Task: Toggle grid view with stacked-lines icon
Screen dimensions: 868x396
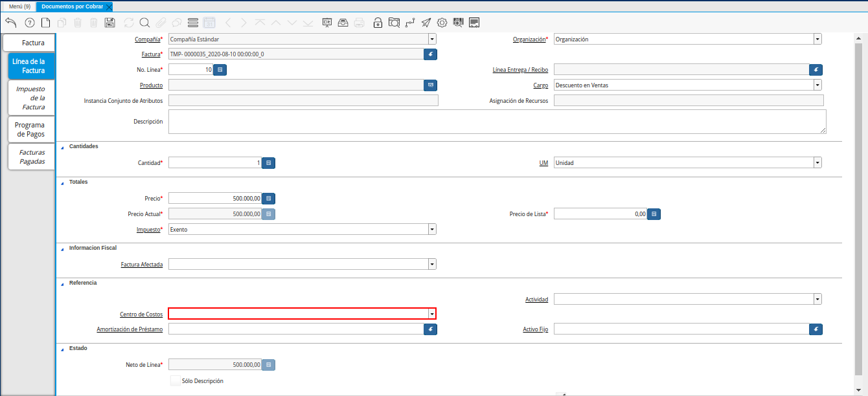Action: click(192, 23)
